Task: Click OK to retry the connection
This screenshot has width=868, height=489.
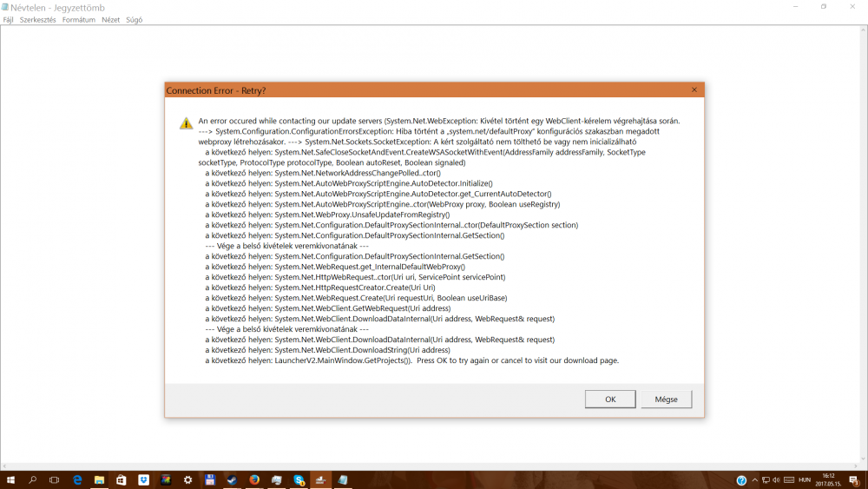Action: point(610,399)
